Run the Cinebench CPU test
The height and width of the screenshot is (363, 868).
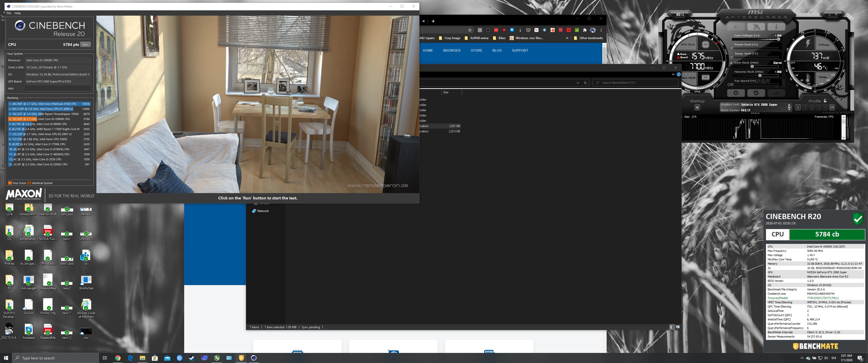85,44
